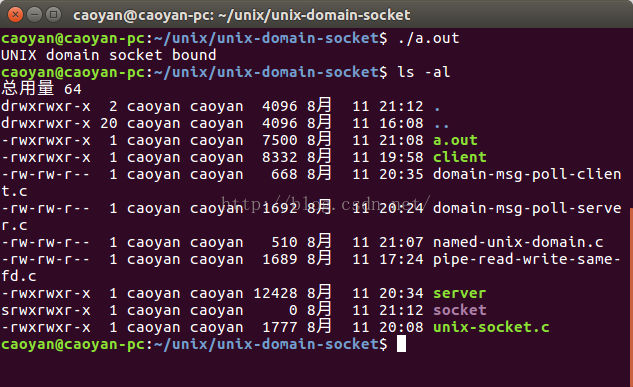The width and height of the screenshot is (633, 387).
Task: Click the wrapped 'r.c' line
Action: tap(15, 225)
